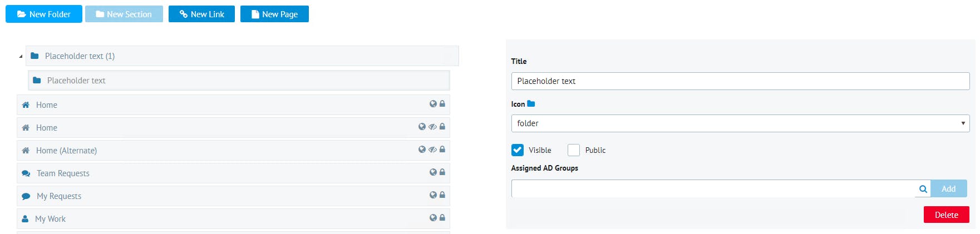Click the globe icon on My Work row
This screenshot has width=980, height=234.
click(433, 218)
